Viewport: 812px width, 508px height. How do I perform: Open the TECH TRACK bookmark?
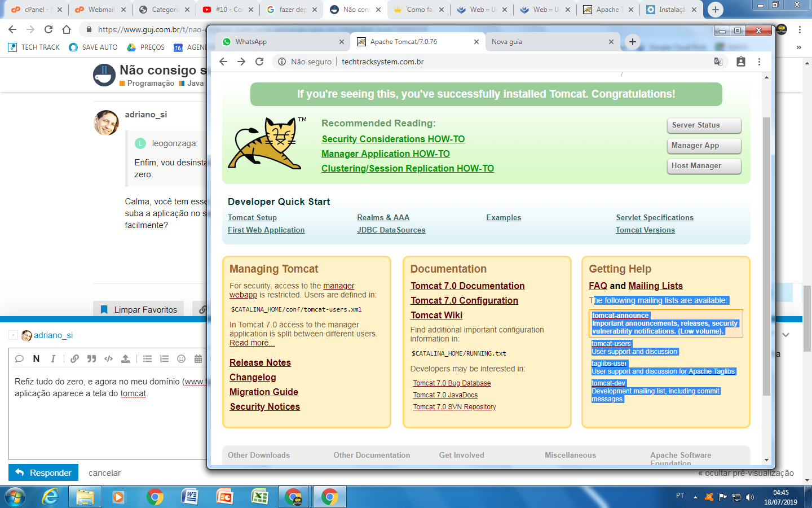point(34,47)
